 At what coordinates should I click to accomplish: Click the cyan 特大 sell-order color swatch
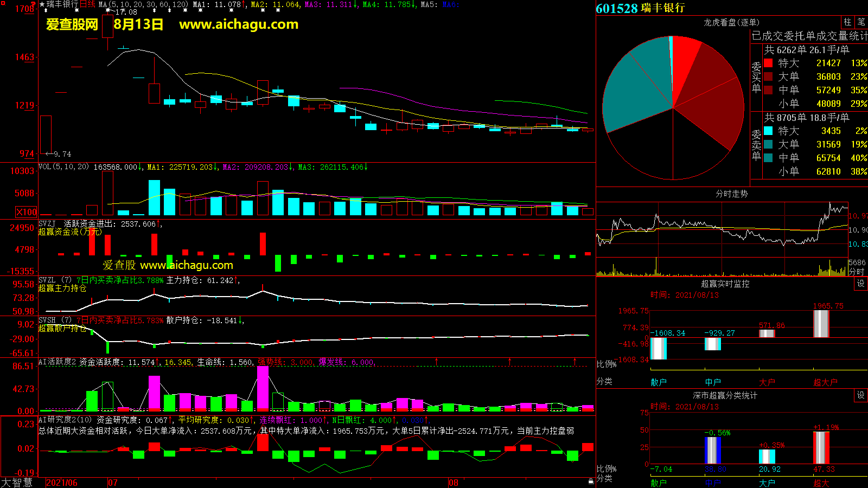tap(768, 131)
